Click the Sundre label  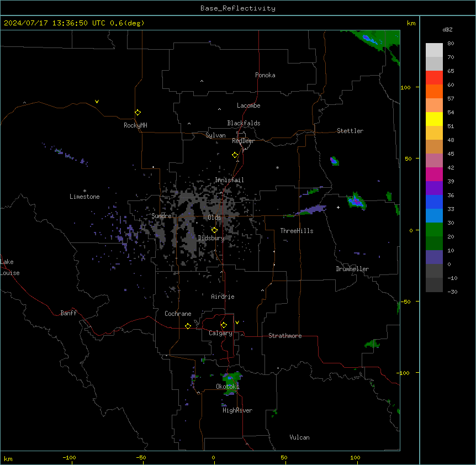pyautogui.click(x=161, y=216)
